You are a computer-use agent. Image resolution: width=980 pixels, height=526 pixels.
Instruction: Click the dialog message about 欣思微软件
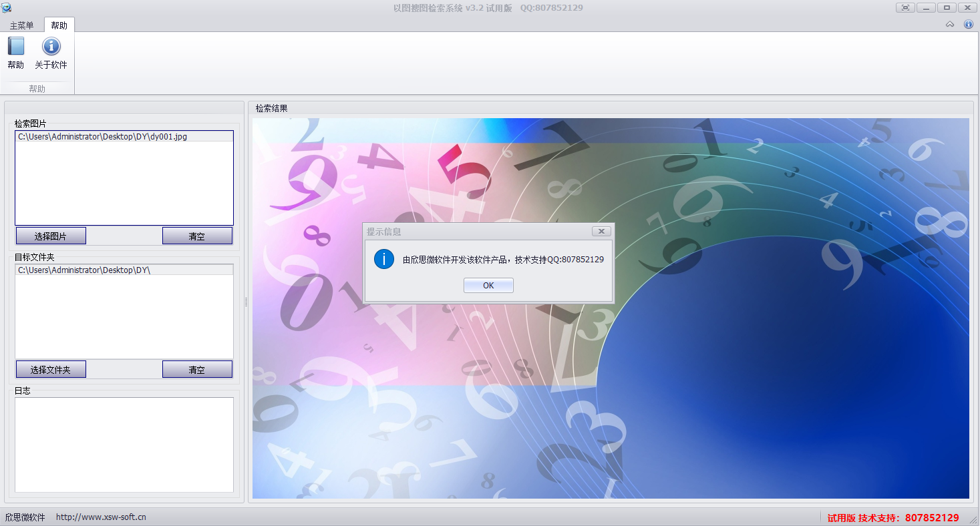pyautogui.click(x=503, y=260)
